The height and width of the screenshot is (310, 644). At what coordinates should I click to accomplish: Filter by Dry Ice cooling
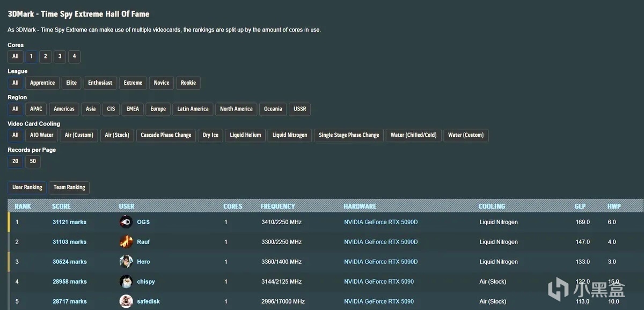[x=210, y=135]
